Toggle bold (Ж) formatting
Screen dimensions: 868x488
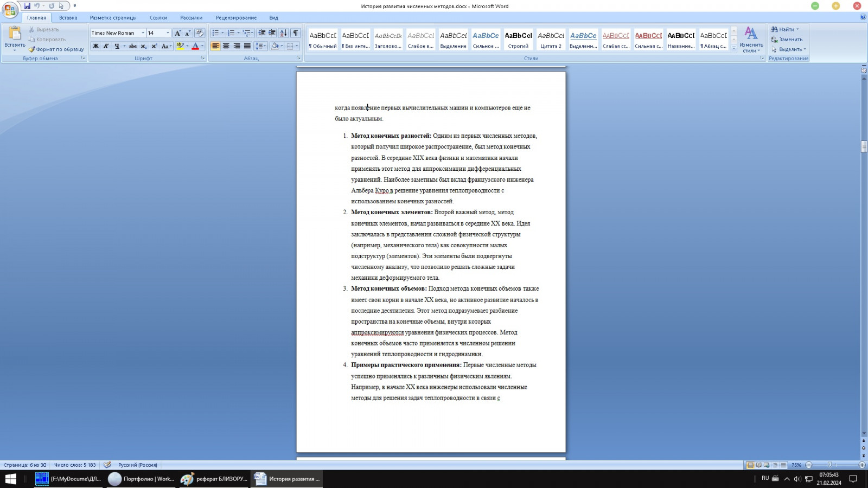[x=96, y=46]
